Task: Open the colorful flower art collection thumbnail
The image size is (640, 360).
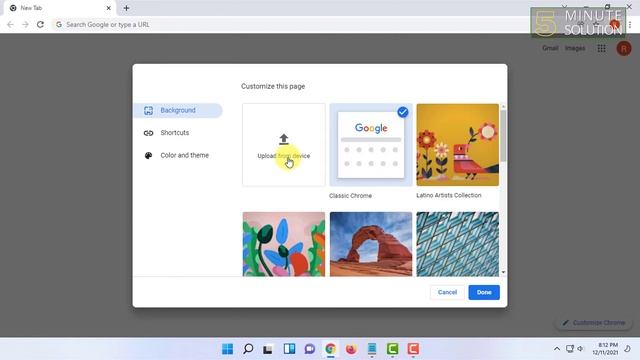Action: pyautogui.click(x=284, y=244)
